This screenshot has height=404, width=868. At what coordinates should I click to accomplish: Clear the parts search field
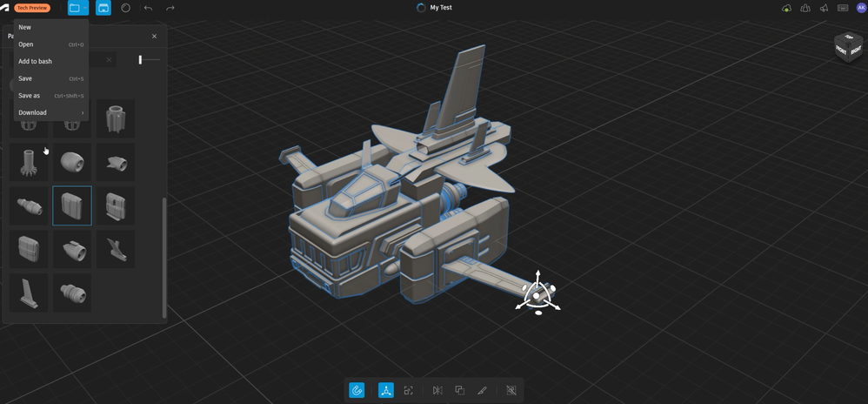pos(109,60)
